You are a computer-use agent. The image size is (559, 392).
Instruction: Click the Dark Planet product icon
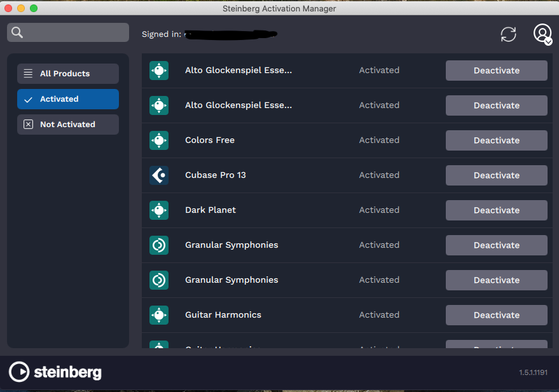[159, 210]
